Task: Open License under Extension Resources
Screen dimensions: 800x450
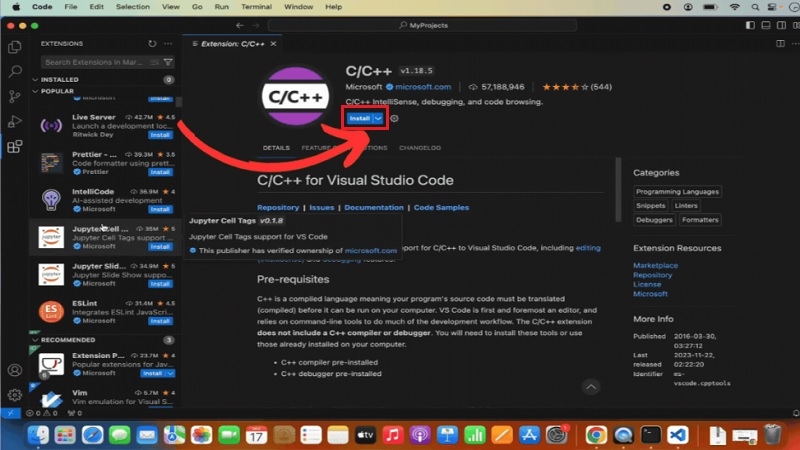Action: (x=647, y=284)
